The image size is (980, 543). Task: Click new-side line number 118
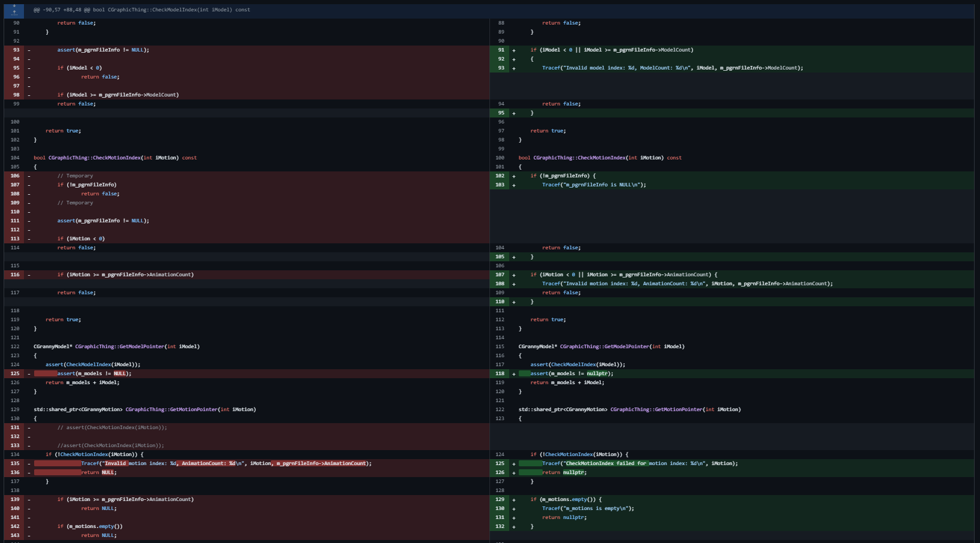(x=500, y=373)
